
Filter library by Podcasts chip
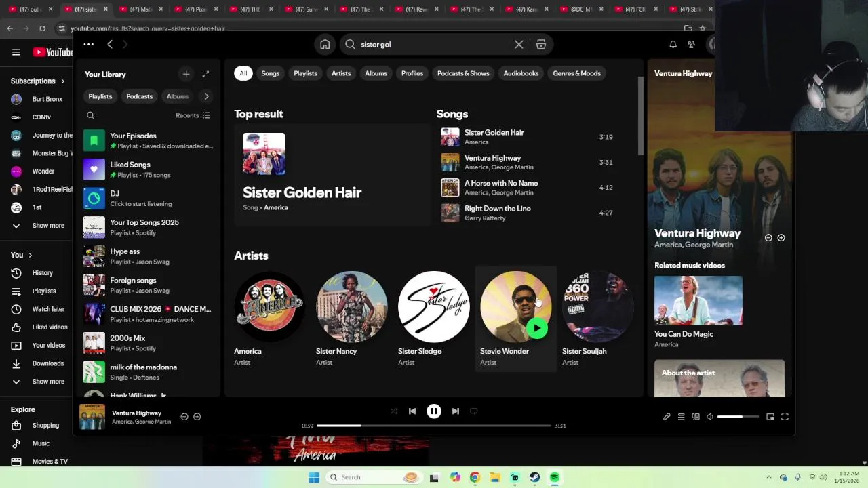pos(140,96)
